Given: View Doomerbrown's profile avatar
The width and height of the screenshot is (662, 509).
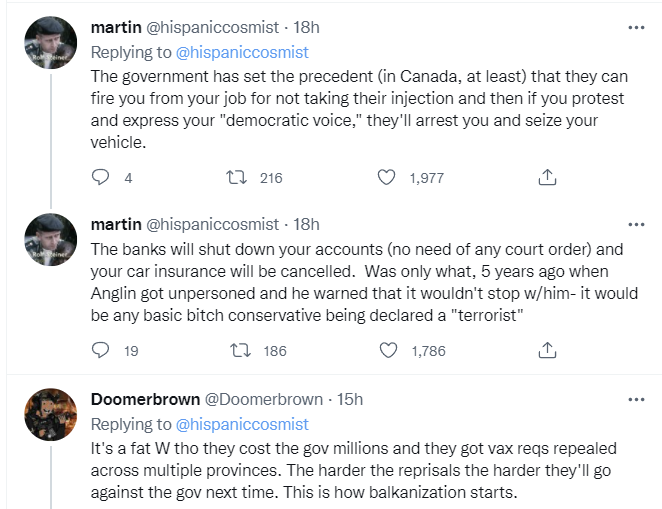Looking at the screenshot, I should click(x=50, y=415).
